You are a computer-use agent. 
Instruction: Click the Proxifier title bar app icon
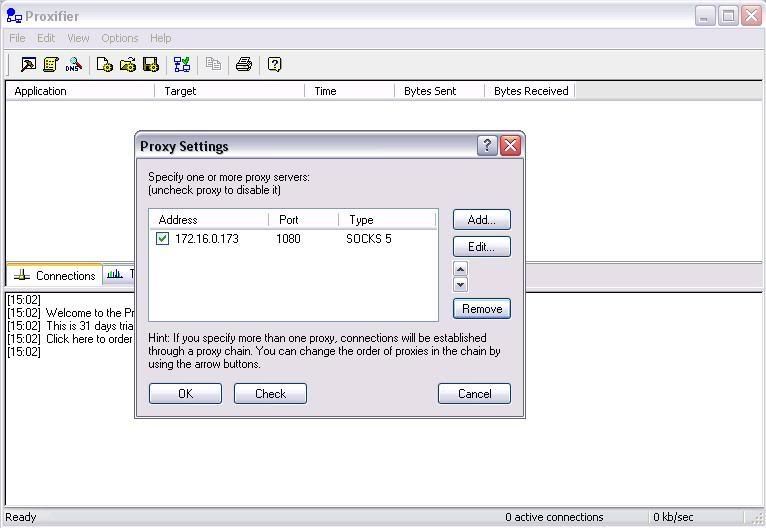coord(14,16)
